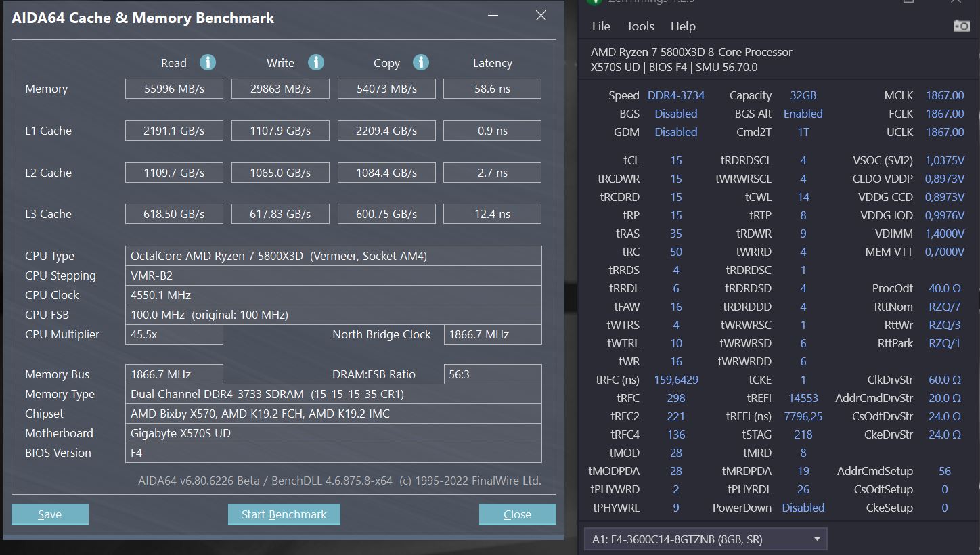
Task: Click the VSOC (SVI2) value 1,0375V
Action: click(945, 160)
